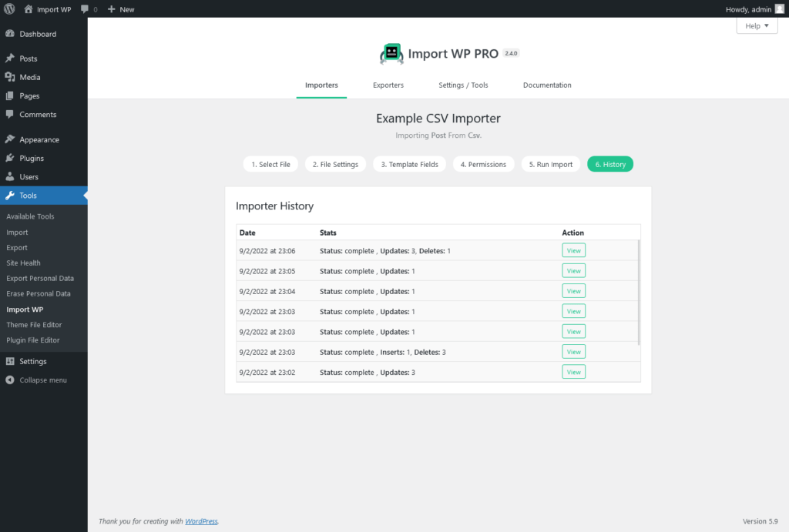Go to step 2. File Settings
The height and width of the screenshot is (532, 789).
point(335,165)
